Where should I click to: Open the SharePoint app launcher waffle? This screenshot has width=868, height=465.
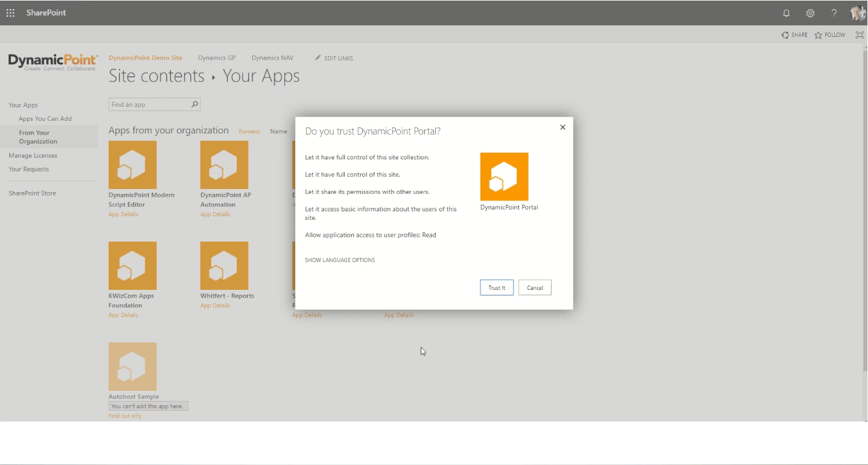pos(10,13)
